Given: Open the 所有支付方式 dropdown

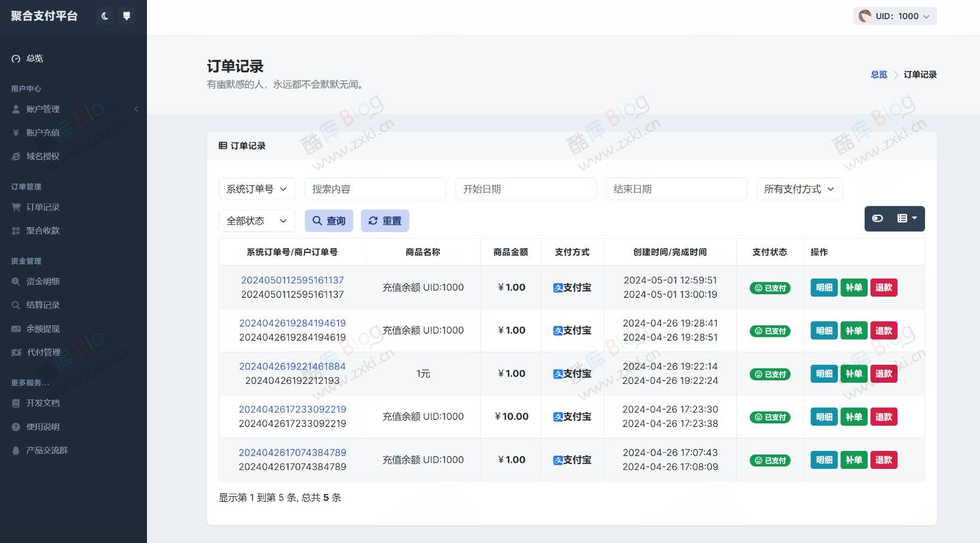Looking at the screenshot, I should click(x=799, y=188).
